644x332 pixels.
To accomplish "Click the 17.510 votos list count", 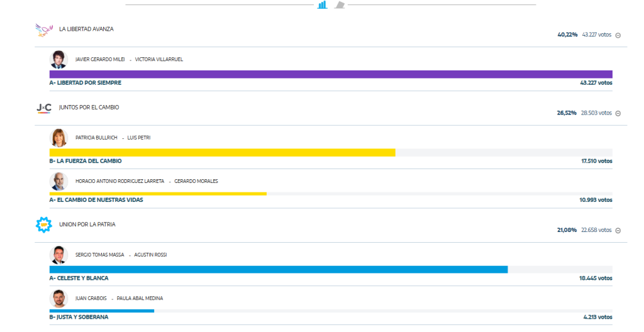I will point(597,161).
